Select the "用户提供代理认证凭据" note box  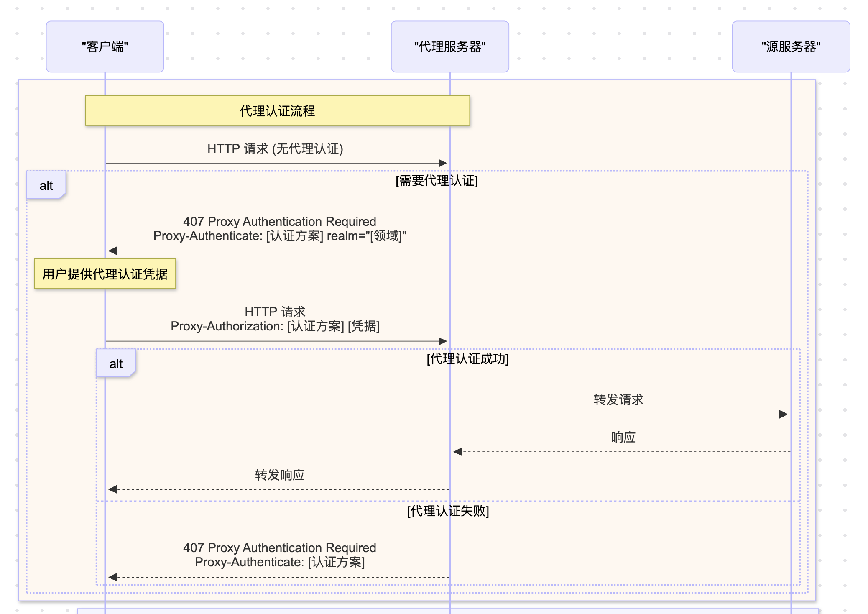pos(105,274)
